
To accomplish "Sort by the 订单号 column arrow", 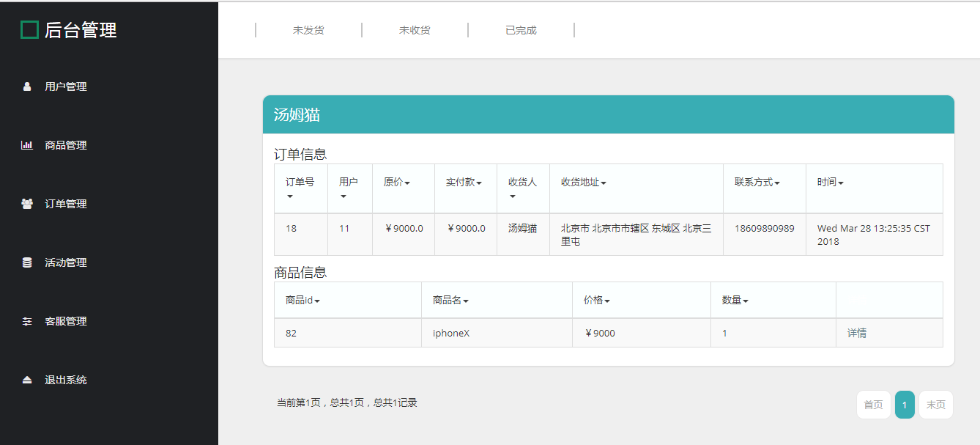I will [x=290, y=196].
